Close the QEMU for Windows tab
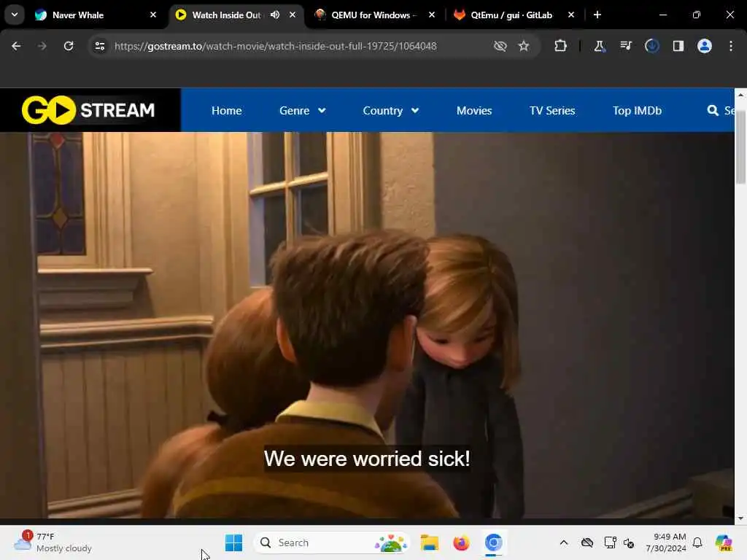 (432, 15)
